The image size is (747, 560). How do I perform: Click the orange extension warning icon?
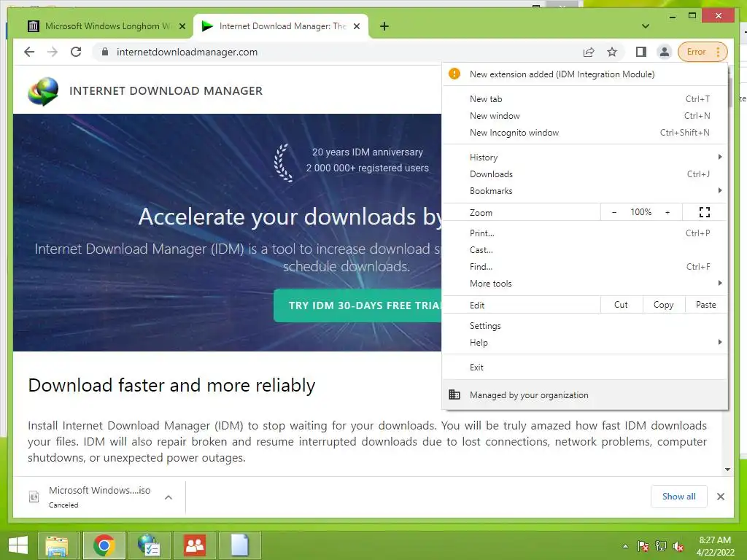pos(454,74)
